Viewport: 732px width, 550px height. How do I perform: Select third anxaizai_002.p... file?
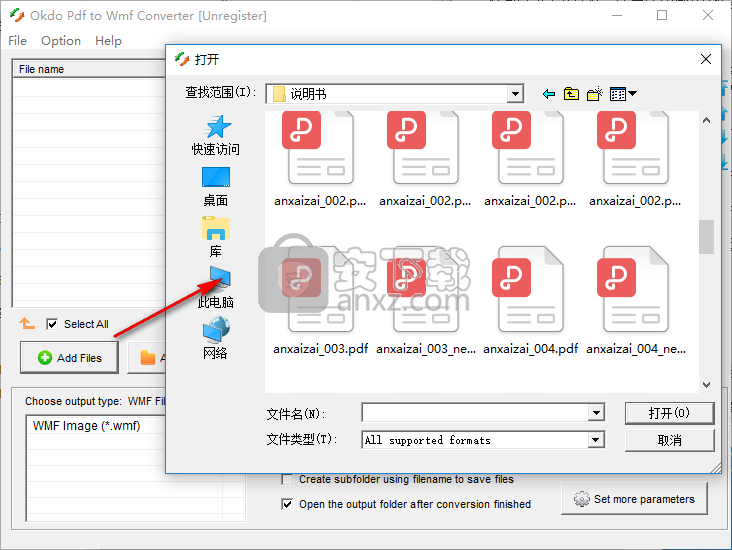[530, 160]
